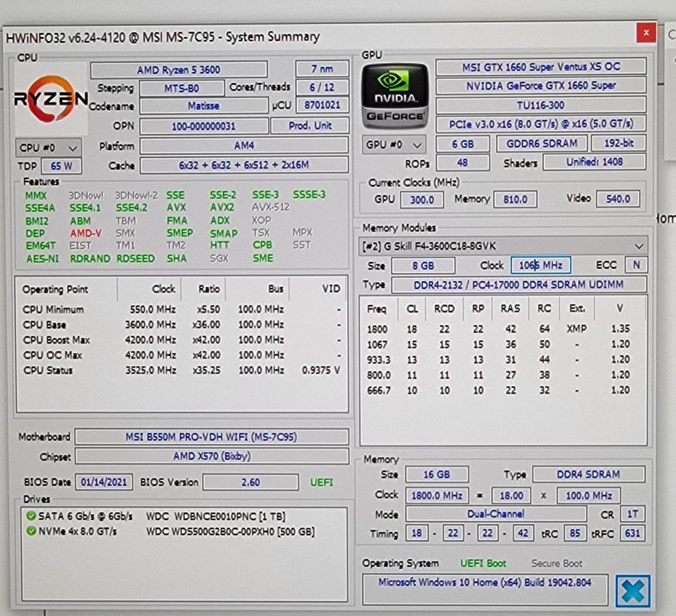This screenshot has height=616, width=676.
Task: Click the TU116-300 GPU chip value
Action: point(541,105)
